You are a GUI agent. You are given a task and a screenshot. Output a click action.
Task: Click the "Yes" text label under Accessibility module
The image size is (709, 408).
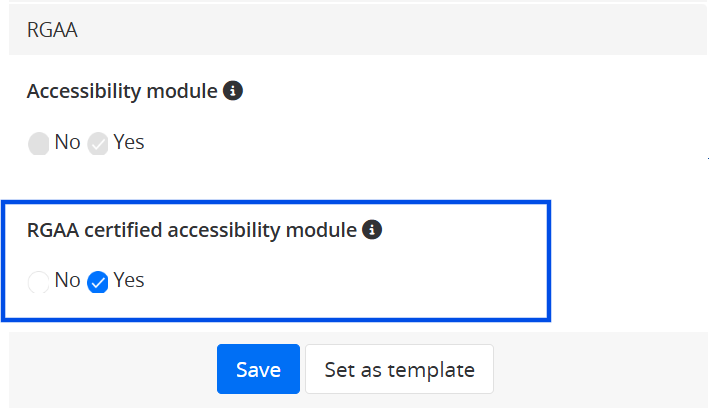click(129, 142)
